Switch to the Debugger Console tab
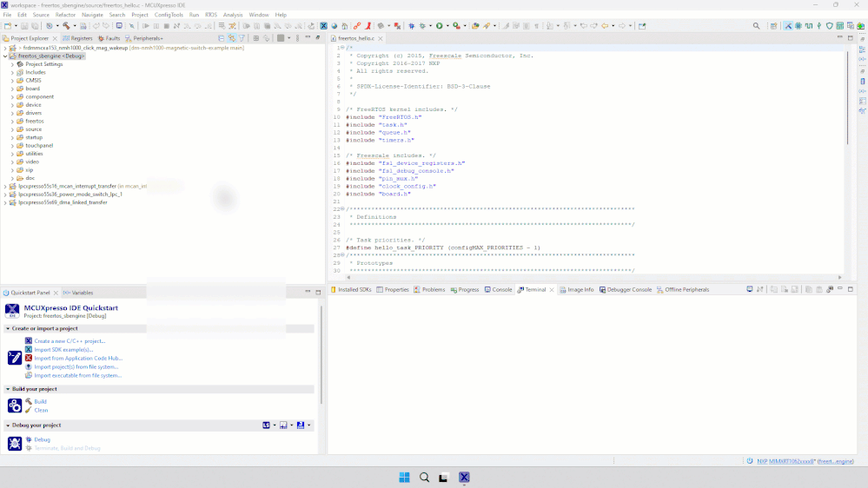This screenshot has width=868, height=488. (x=626, y=289)
